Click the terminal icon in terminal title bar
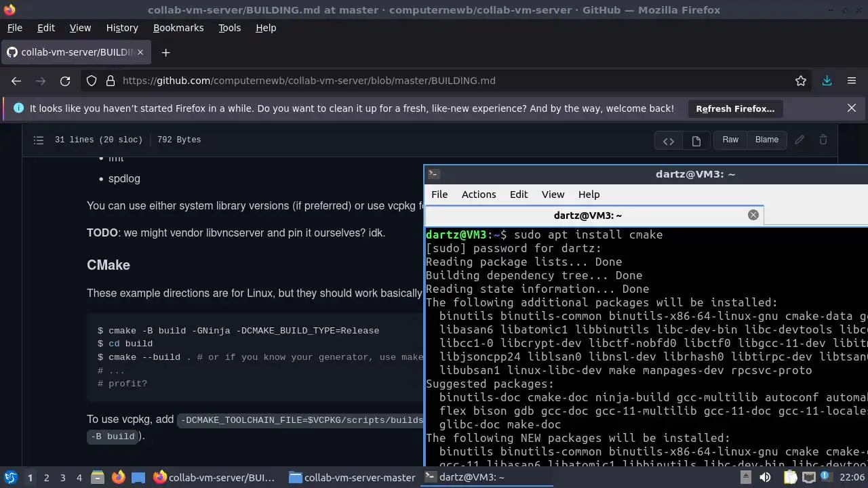868x488 pixels. [x=434, y=174]
